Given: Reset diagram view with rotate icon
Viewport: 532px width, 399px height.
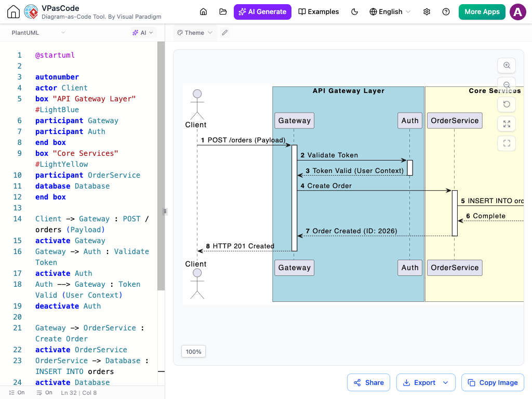Looking at the screenshot, I should tap(507, 104).
